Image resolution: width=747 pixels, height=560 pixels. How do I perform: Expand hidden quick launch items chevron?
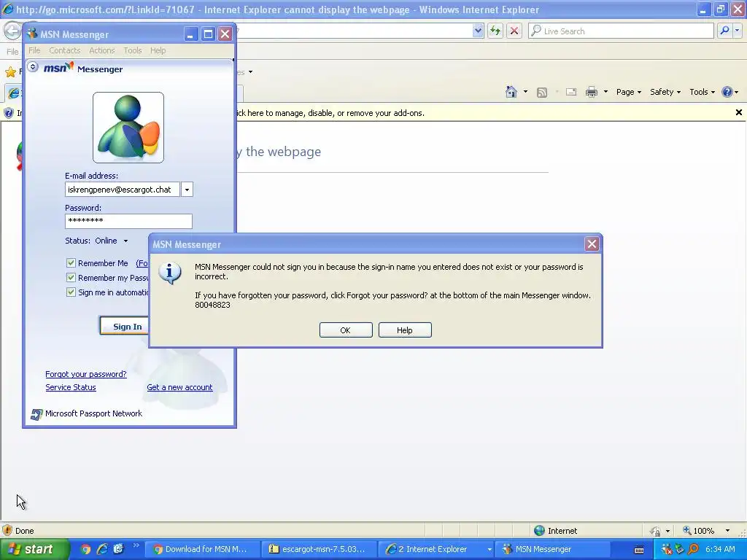pos(136,545)
